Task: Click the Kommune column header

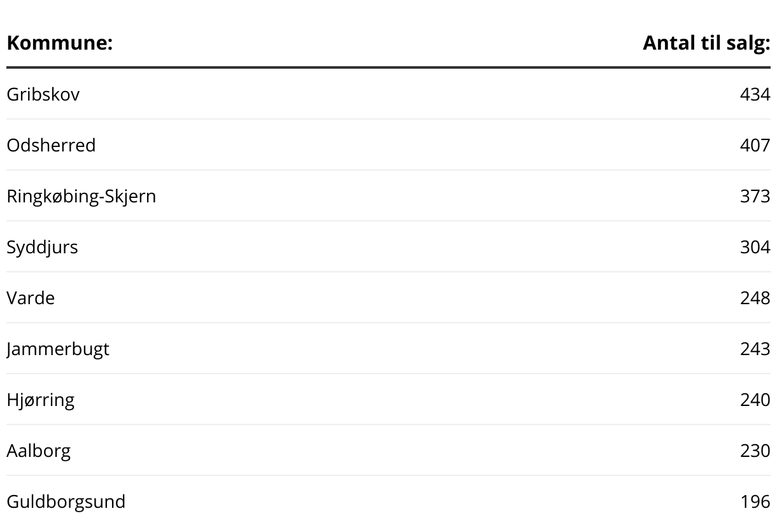Action: 59,43
